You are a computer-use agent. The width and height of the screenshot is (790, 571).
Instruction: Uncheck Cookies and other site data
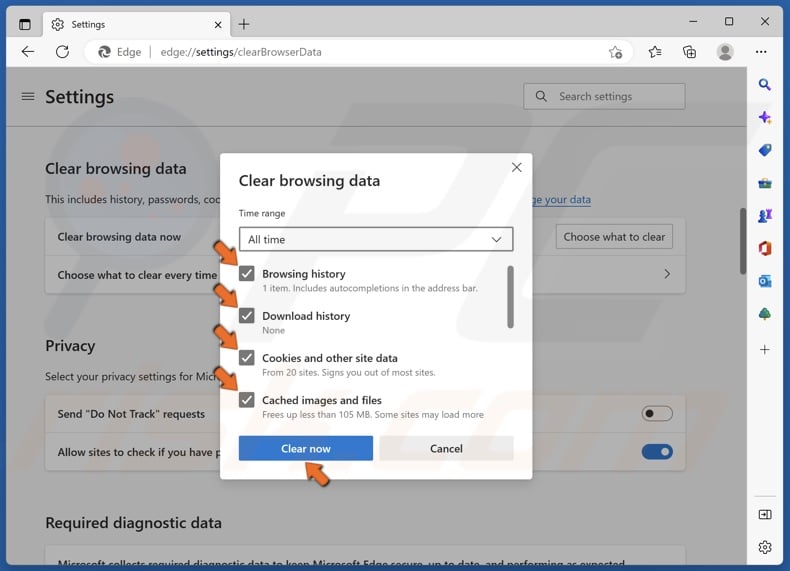[246, 358]
